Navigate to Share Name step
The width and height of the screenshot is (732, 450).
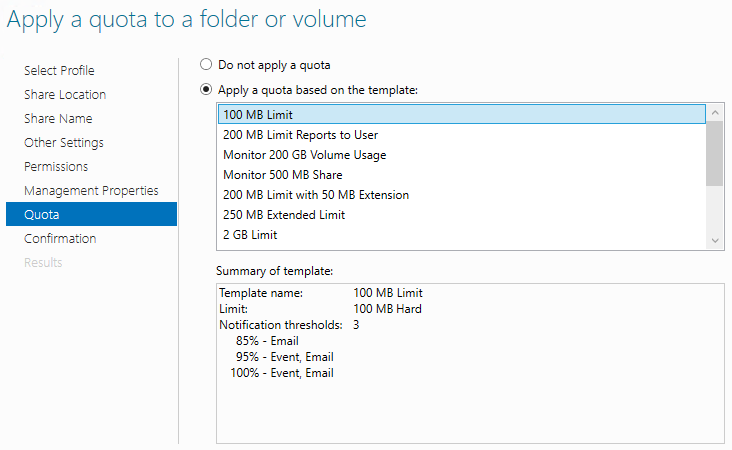[x=58, y=119]
